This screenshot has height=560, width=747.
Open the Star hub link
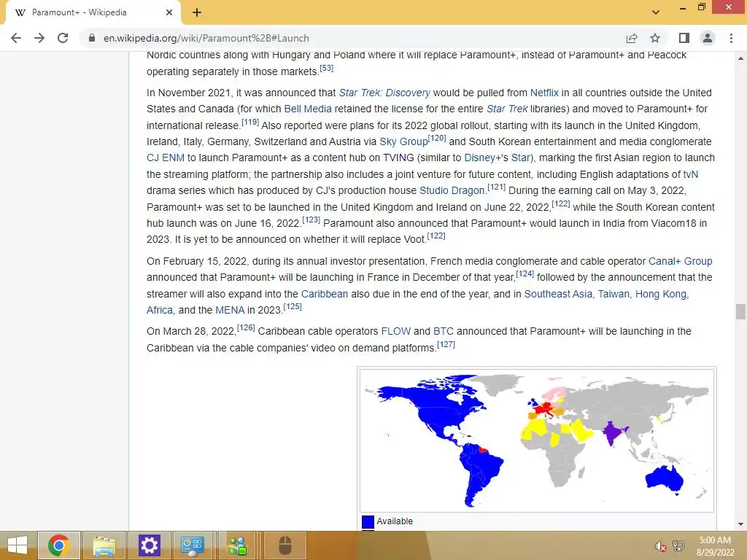[521, 158]
